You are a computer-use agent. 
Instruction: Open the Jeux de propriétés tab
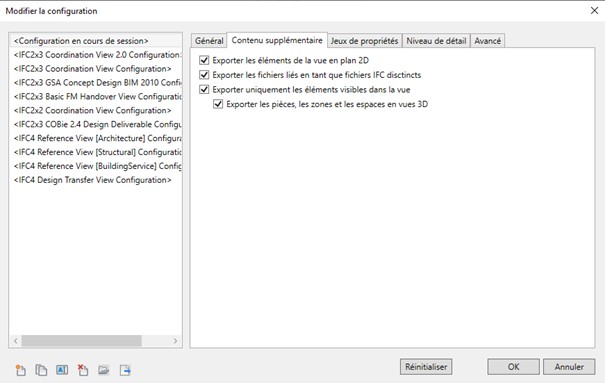[x=364, y=41]
